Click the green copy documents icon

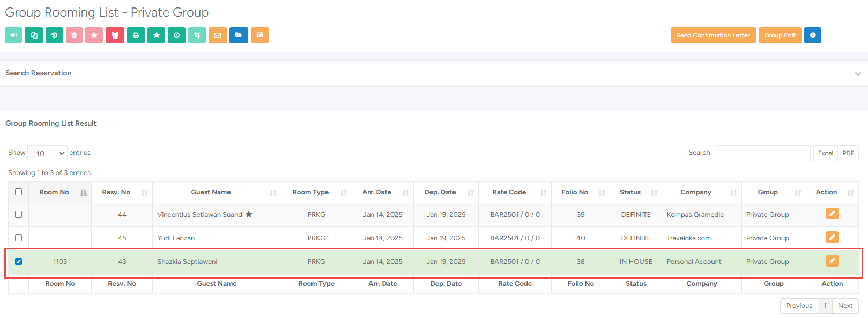point(34,35)
